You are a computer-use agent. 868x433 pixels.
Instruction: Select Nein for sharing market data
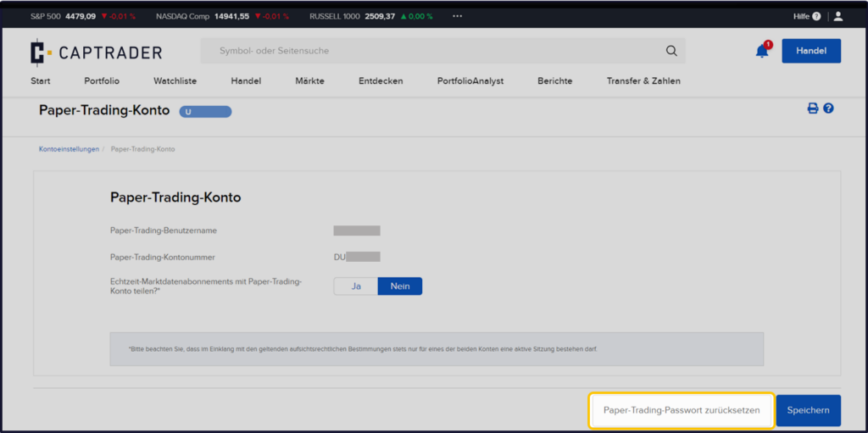400,286
